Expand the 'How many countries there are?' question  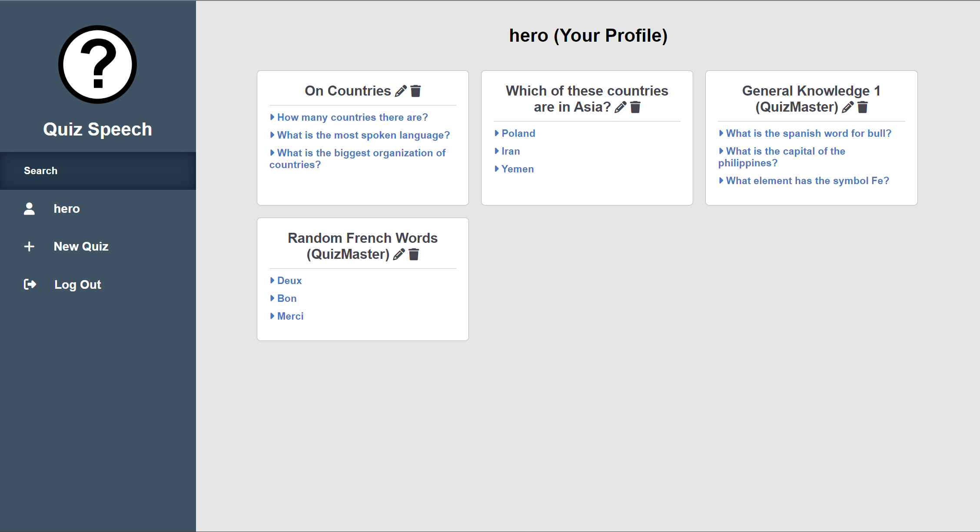click(x=352, y=117)
